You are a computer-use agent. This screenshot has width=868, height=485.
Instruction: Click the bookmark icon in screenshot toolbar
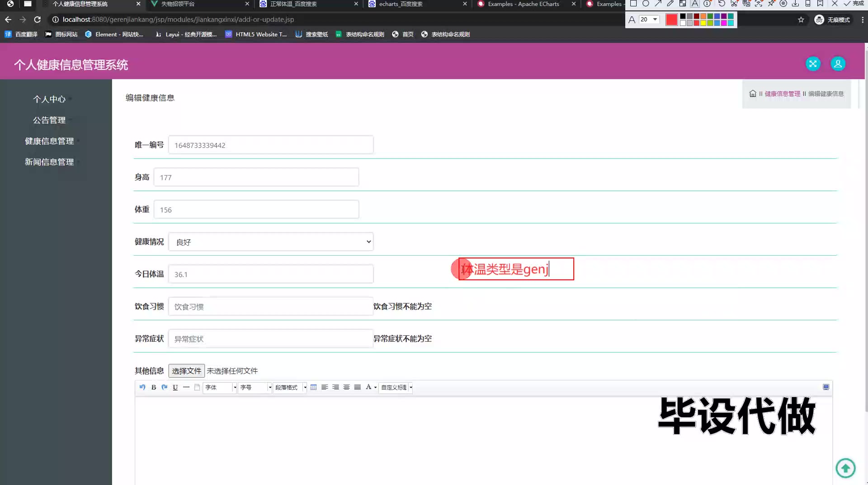pyautogui.click(x=820, y=4)
